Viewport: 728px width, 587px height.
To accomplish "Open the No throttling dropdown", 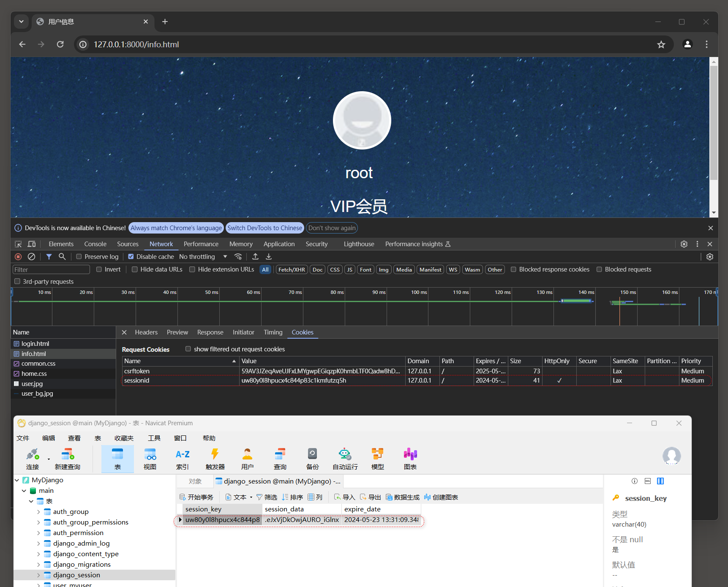I will 203,257.
